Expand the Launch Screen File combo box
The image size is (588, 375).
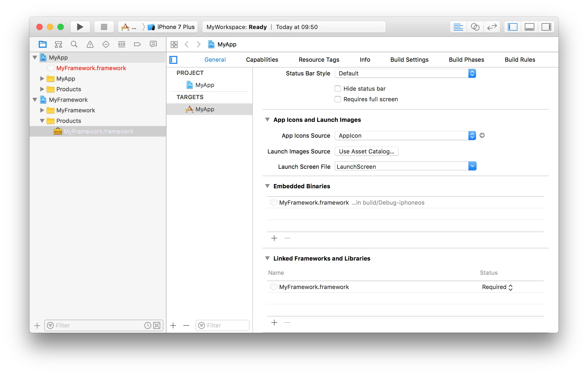click(x=472, y=166)
